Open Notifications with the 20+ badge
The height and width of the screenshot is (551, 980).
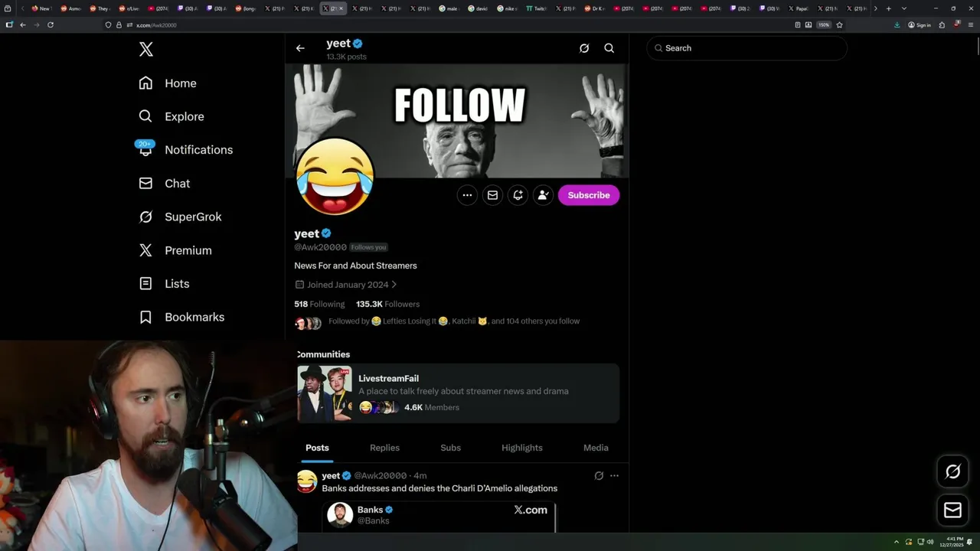tap(185, 149)
